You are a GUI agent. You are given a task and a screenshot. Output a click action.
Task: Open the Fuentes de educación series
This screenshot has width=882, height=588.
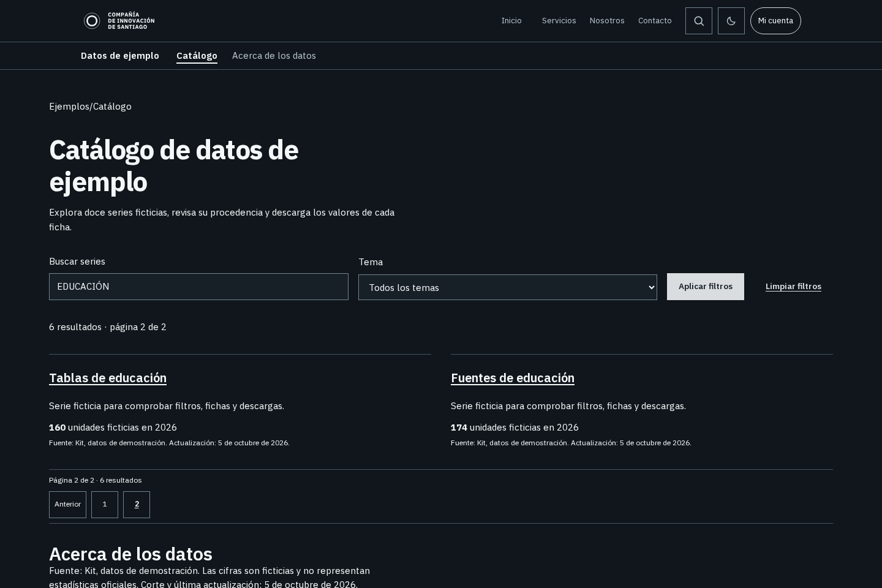click(513, 378)
